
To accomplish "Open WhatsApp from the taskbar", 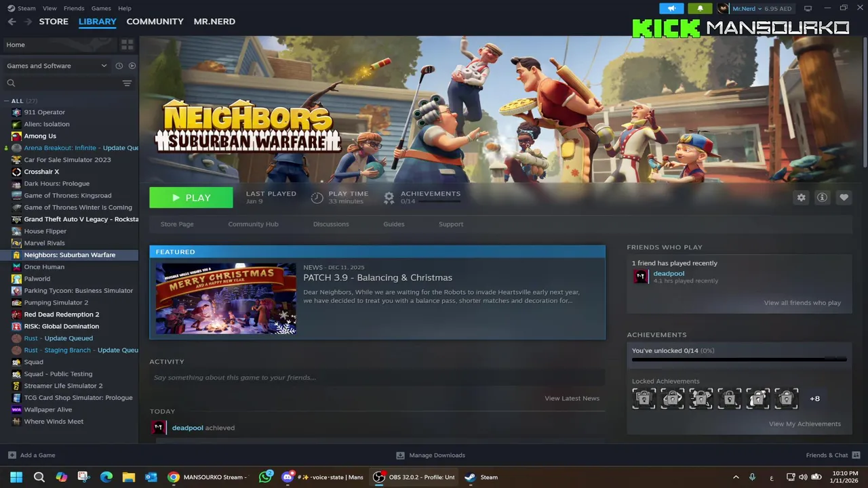I will (x=266, y=477).
